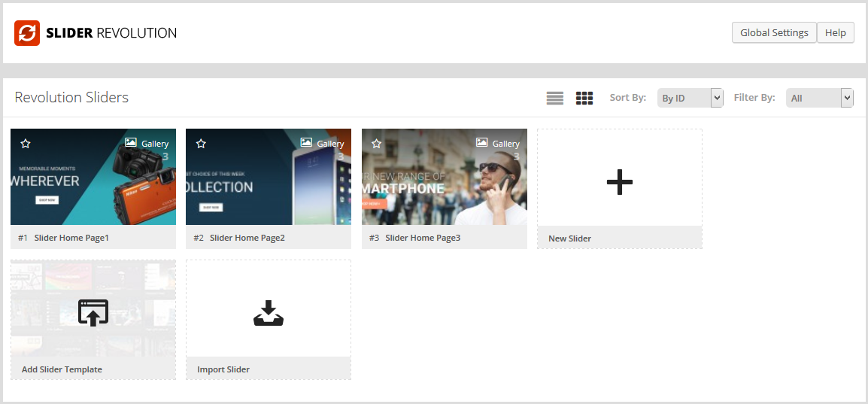Screen dimensions: 868x404
Task: Click the 'Gallery' label on Slider Home Page3
Action: click(506, 144)
